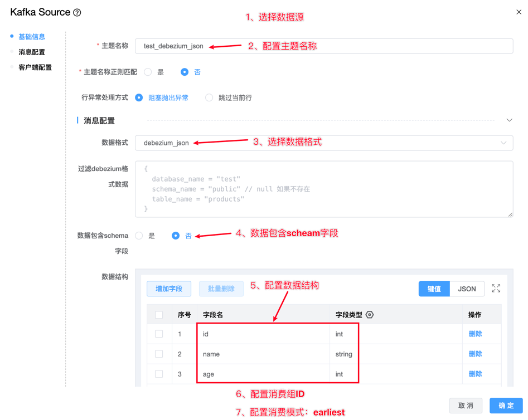Focus the 主题名称 input field
The height and width of the screenshot is (420, 528).
(324, 46)
